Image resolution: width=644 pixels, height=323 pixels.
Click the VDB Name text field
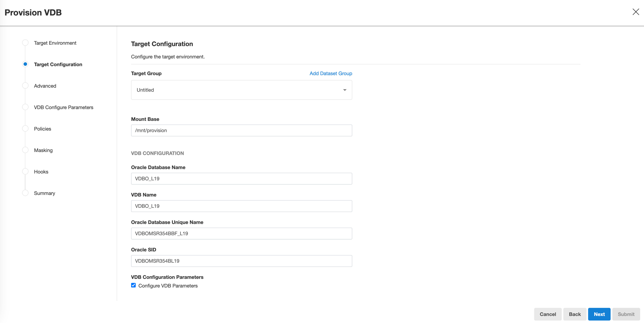coord(241,206)
